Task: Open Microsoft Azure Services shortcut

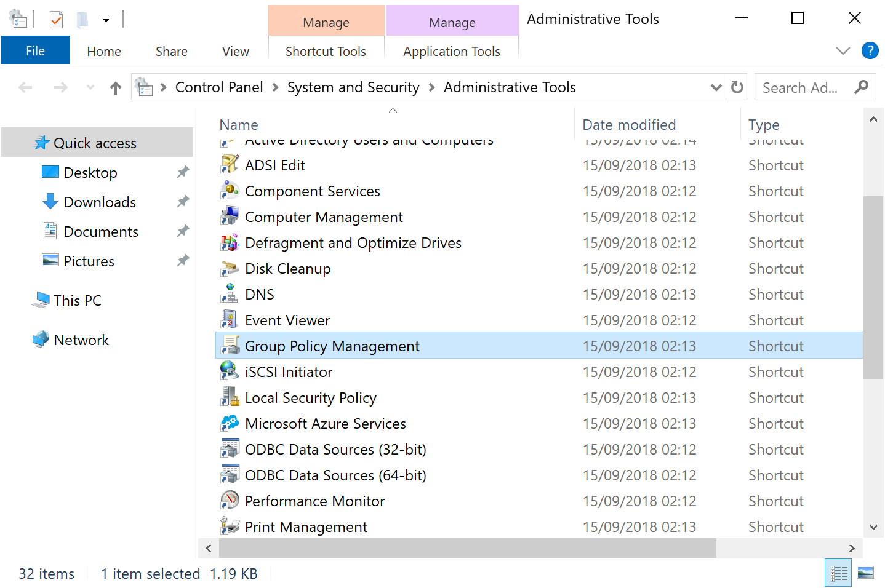Action: pos(325,423)
